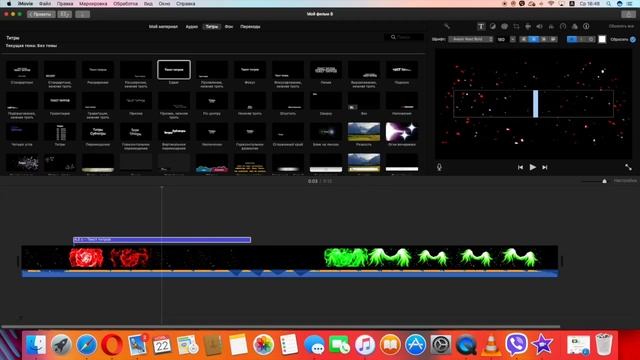Select the Четыре угла title thumbnail
Viewport: 640px width, 360px height.
coord(22,132)
